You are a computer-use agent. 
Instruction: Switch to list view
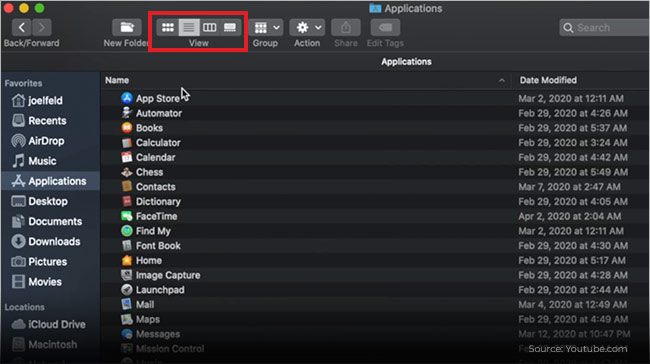pos(189,28)
